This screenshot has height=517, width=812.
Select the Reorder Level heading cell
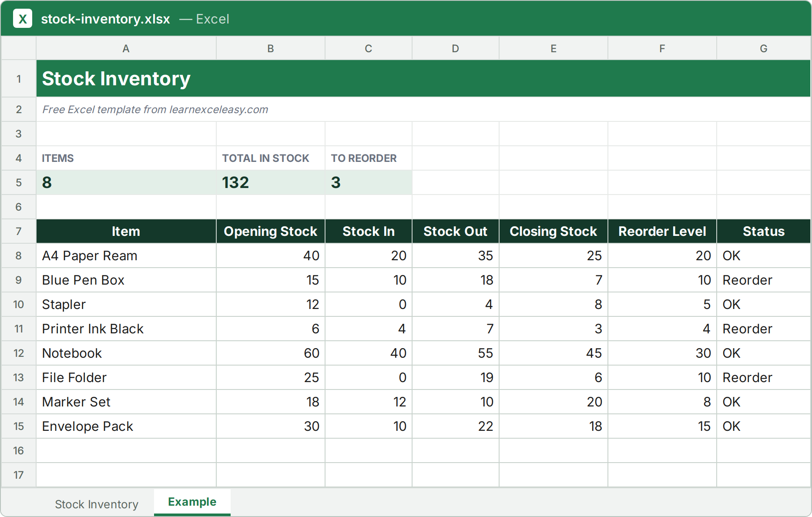662,231
